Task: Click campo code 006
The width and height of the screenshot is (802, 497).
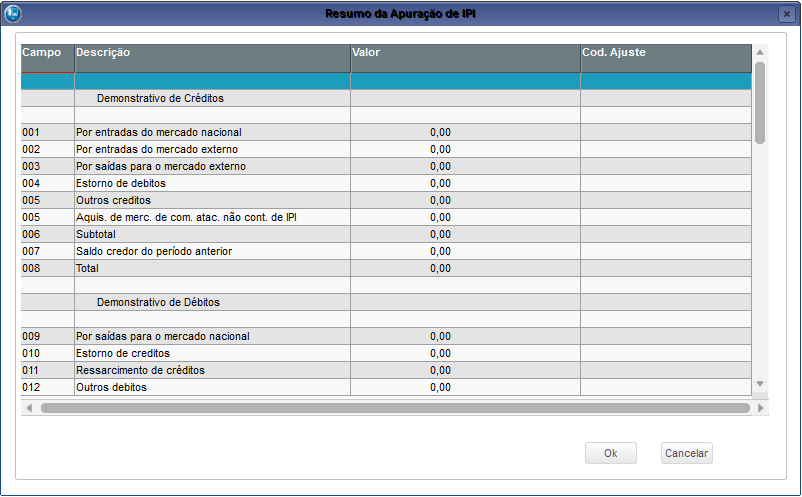Action: [31, 234]
